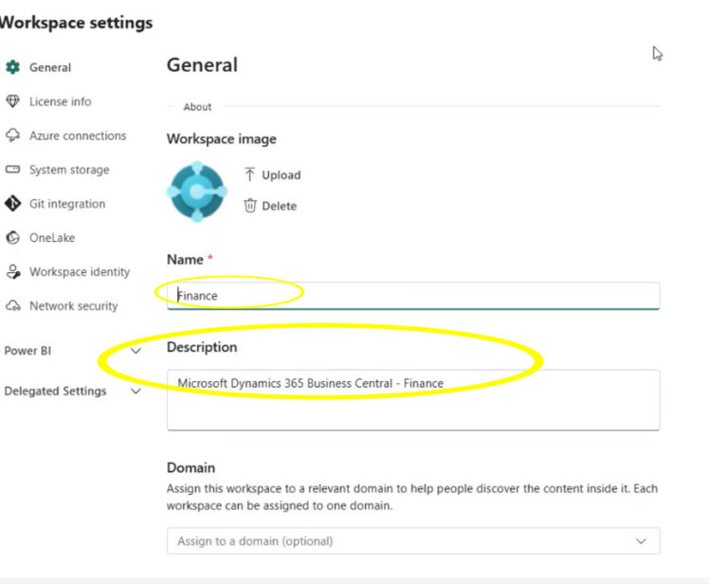Viewport: 728px width, 584px height.
Task: Open the Delegated Settings group
Action: tap(55, 392)
